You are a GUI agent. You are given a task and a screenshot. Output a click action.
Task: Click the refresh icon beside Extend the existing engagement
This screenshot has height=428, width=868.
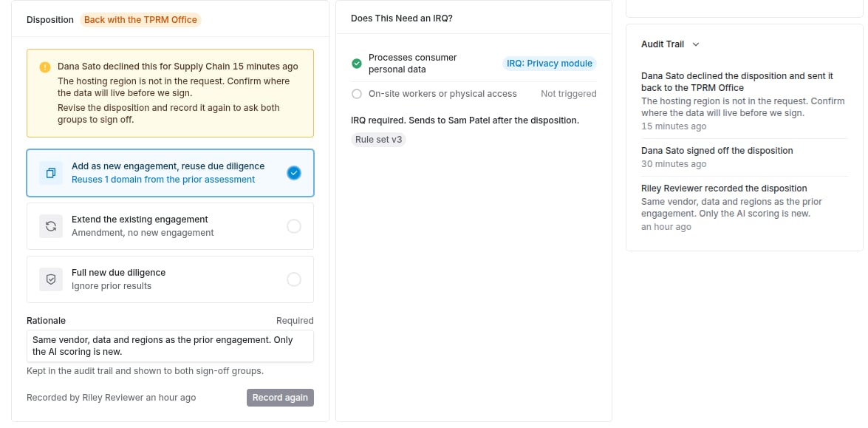coord(51,226)
